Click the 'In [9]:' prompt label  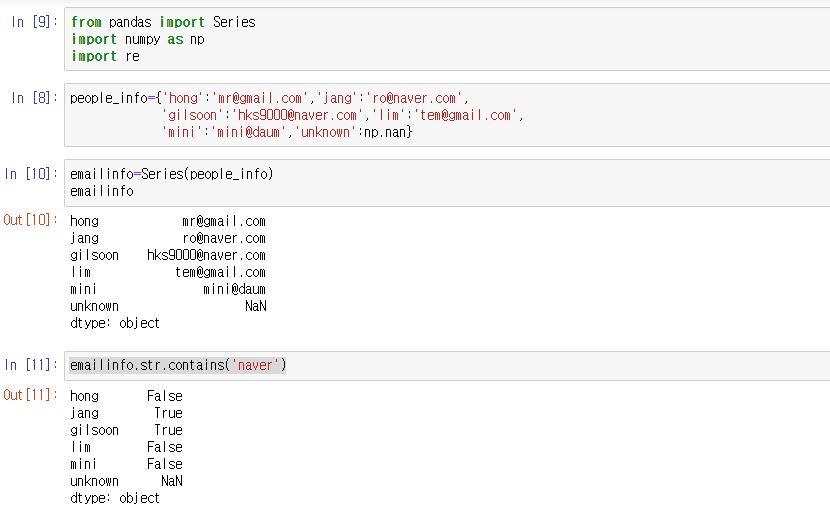(34, 22)
